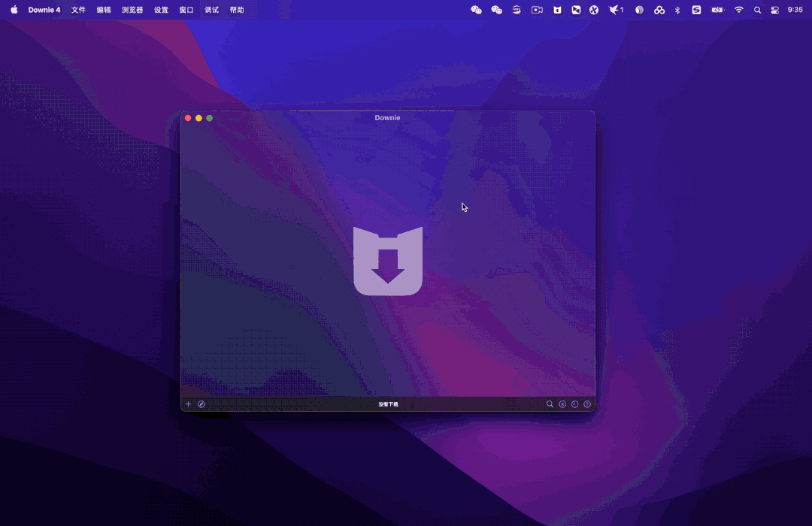812x526 pixels.
Task: Open Control Center in menu bar
Action: (x=774, y=10)
